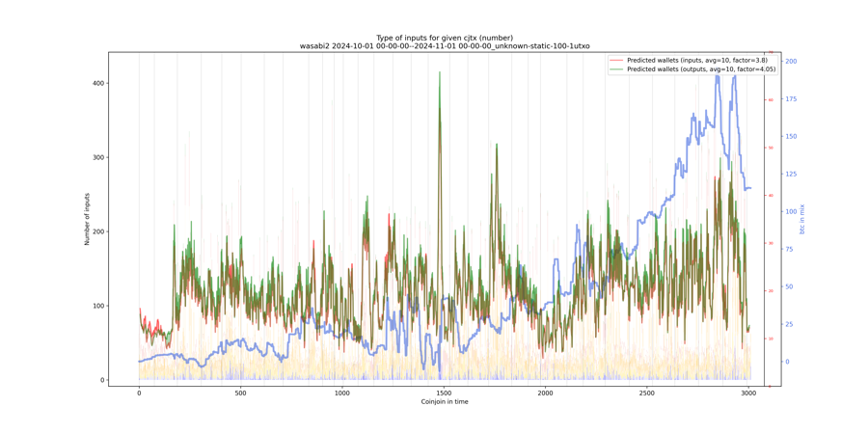Click the blue right-axis tick label 150
This screenshot has width=868, height=434.
[791, 136]
